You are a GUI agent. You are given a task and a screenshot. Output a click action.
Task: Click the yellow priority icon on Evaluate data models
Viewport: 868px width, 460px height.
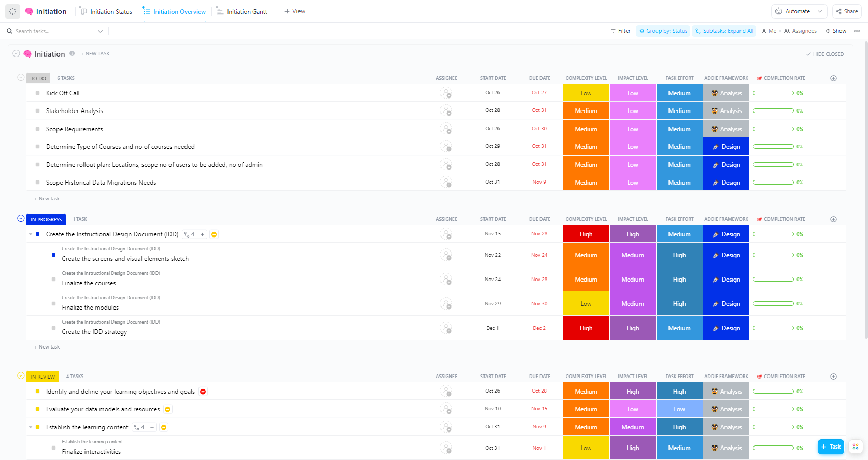tap(168, 409)
